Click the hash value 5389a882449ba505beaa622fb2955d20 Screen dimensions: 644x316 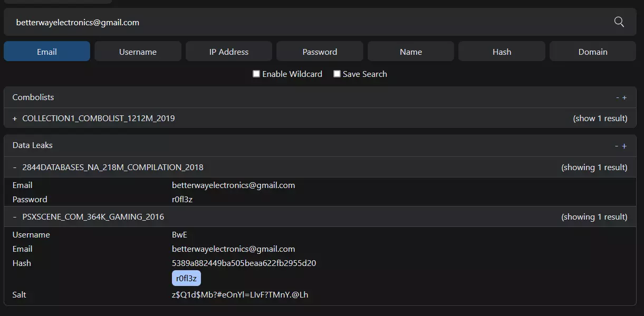click(244, 263)
